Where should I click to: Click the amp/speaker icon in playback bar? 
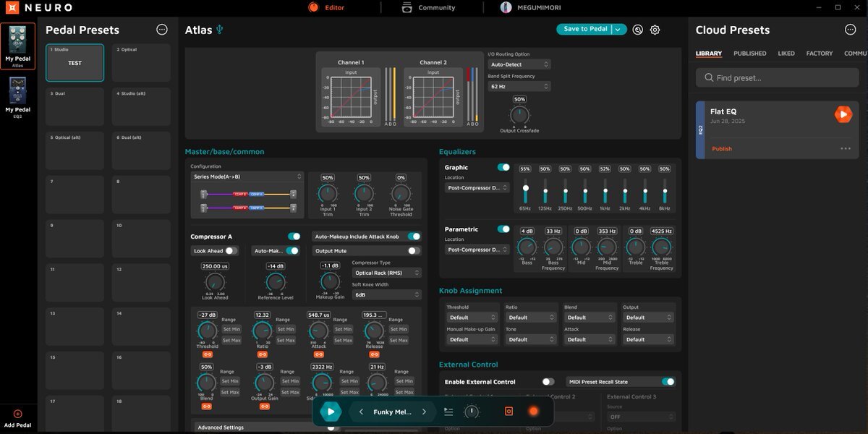pyautogui.click(x=509, y=411)
